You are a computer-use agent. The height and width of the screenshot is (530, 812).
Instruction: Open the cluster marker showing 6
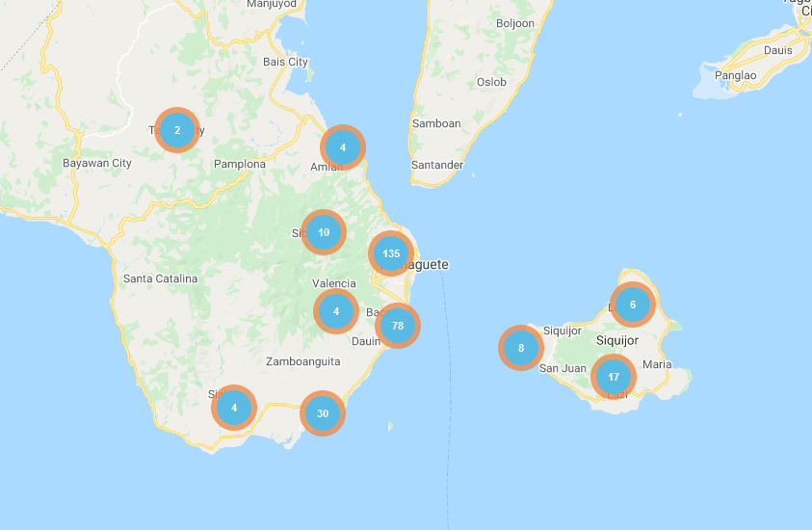pyautogui.click(x=633, y=305)
